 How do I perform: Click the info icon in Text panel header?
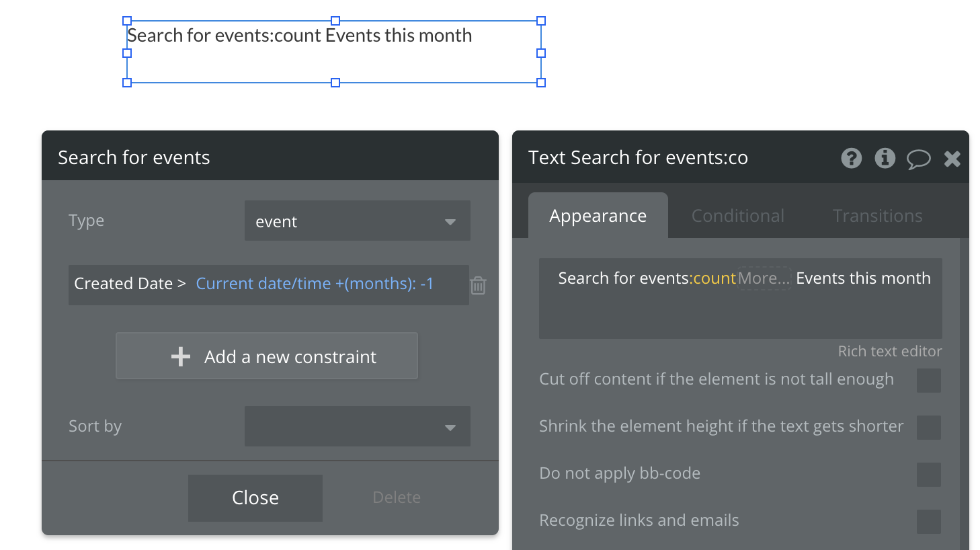tap(885, 158)
